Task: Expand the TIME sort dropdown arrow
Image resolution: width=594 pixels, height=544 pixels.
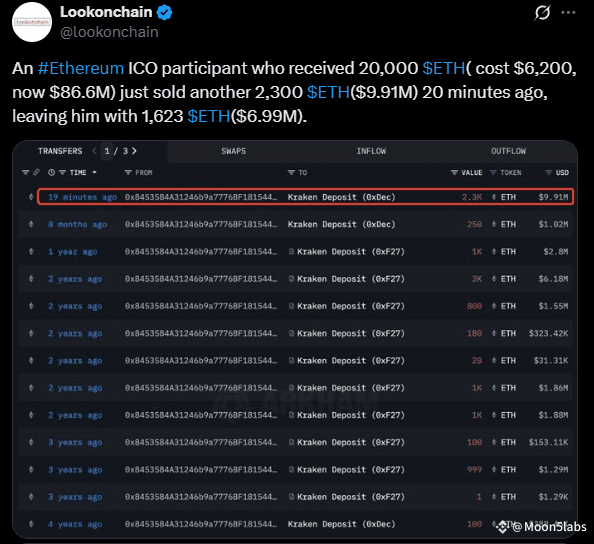Action: pyautogui.click(x=94, y=172)
